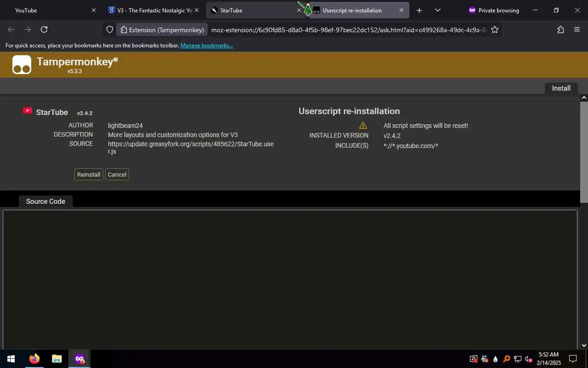
Task: Click the Reinstall button
Action: coord(89,174)
